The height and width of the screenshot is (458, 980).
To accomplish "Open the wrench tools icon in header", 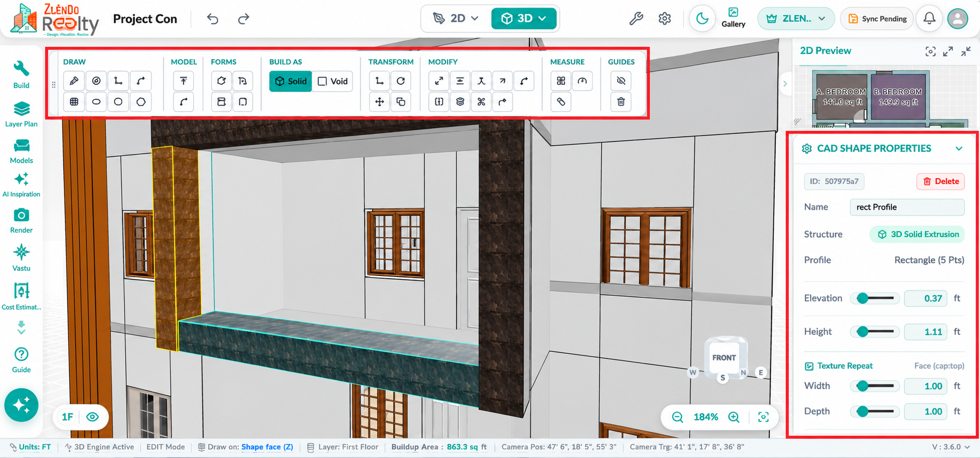I will (x=636, y=19).
